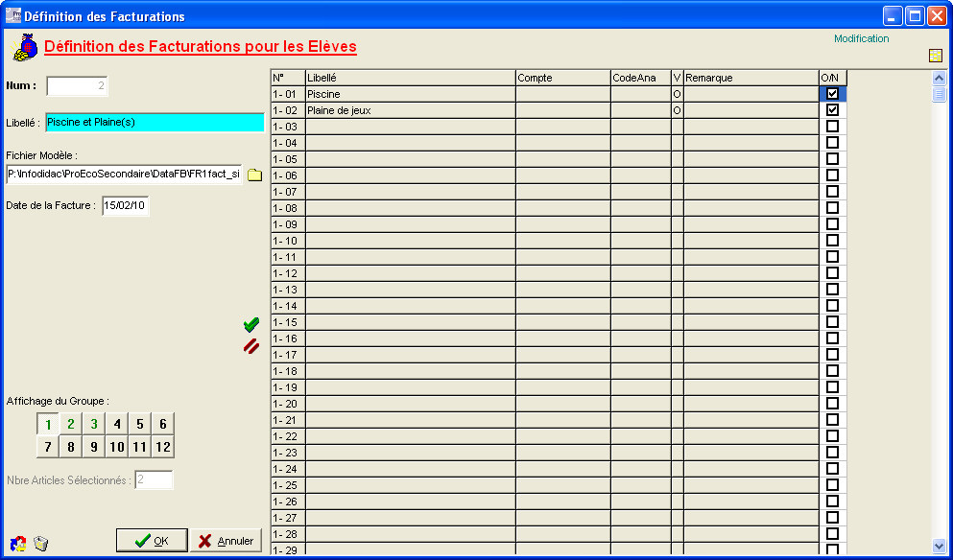Show group 6 articles
Screen dimensions: 953x560
163,424
